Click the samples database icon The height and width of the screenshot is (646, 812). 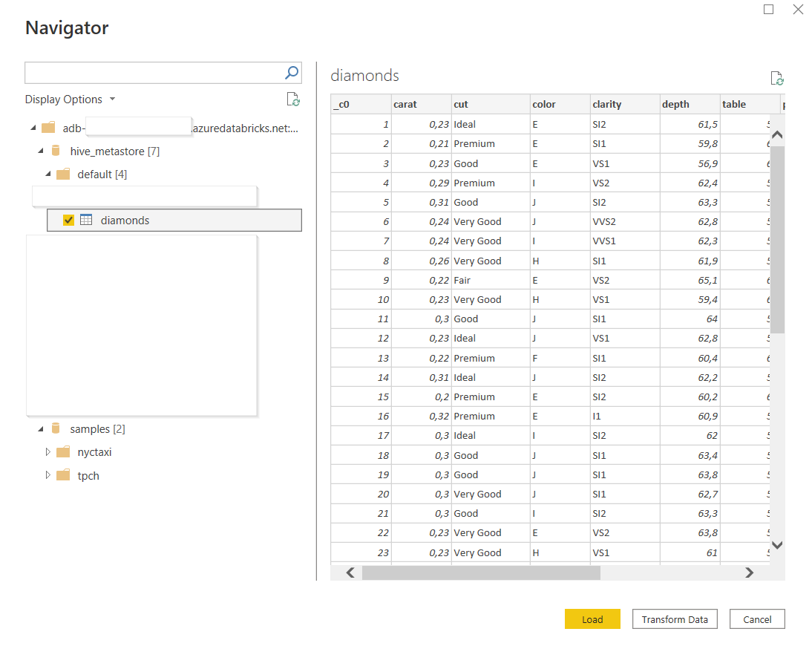56,429
